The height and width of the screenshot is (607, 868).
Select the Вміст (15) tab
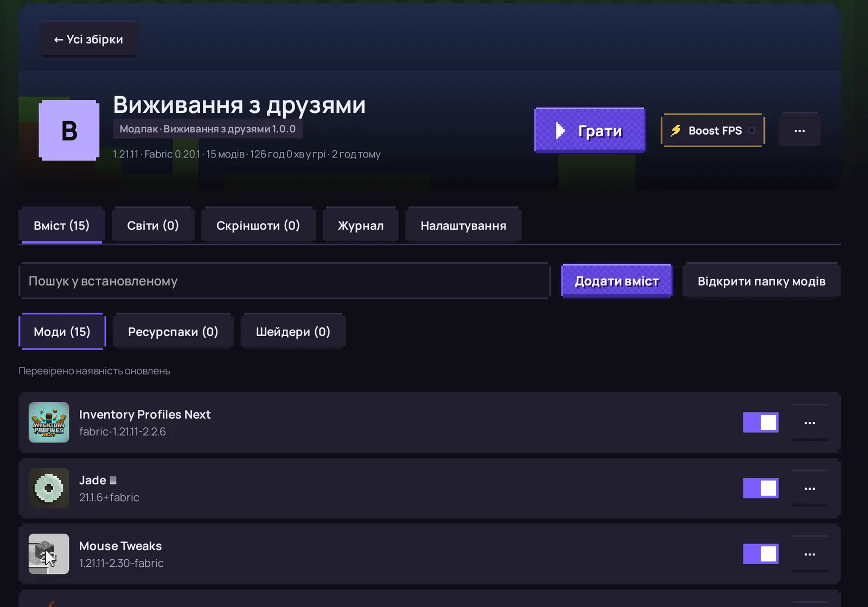[62, 225]
